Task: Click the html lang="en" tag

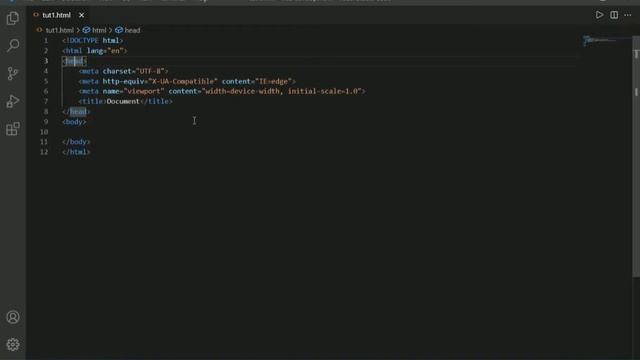Action: click(x=95, y=51)
